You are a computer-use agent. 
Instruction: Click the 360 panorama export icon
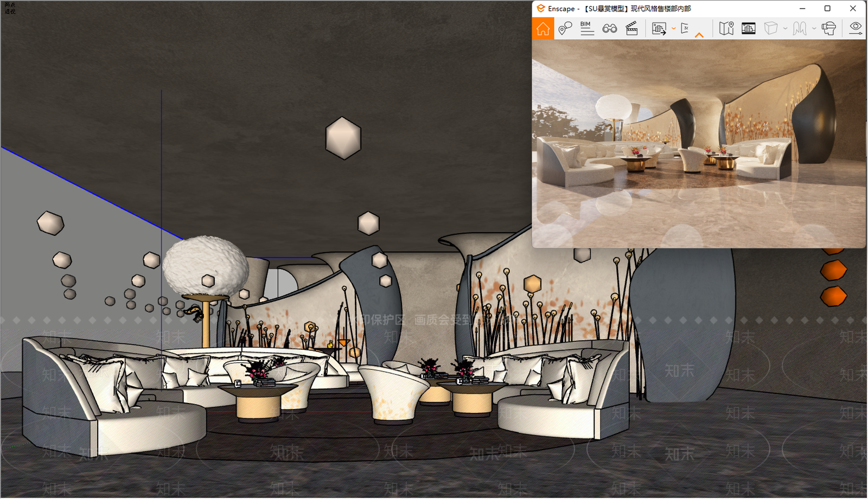coord(685,28)
